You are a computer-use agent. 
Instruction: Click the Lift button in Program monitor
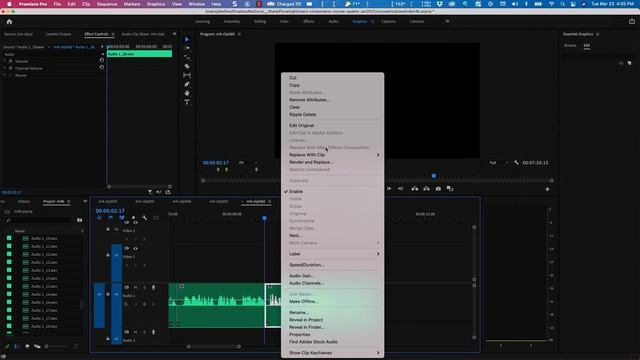click(x=415, y=189)
